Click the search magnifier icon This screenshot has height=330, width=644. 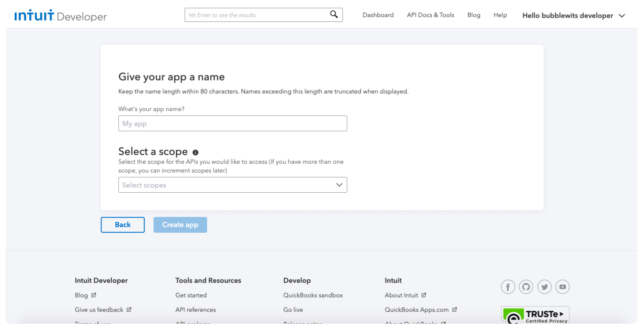334,15
